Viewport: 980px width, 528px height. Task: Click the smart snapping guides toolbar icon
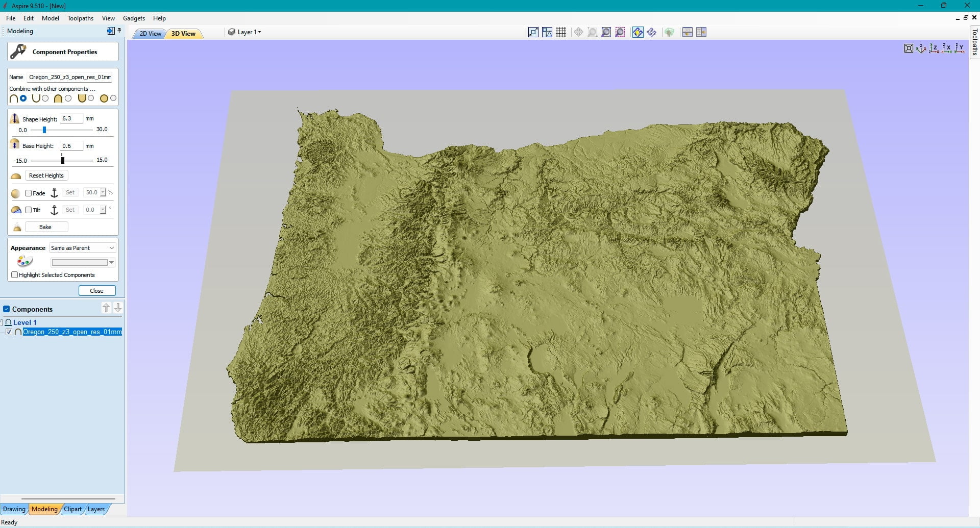pyautogui.click(x=547, y=32)
